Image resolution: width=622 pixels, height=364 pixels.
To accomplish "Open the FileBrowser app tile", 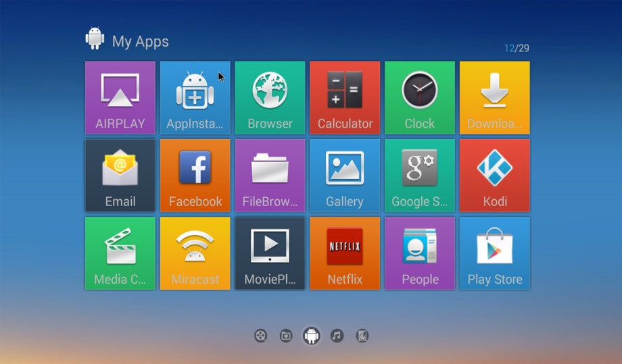I will pos(270,176).
